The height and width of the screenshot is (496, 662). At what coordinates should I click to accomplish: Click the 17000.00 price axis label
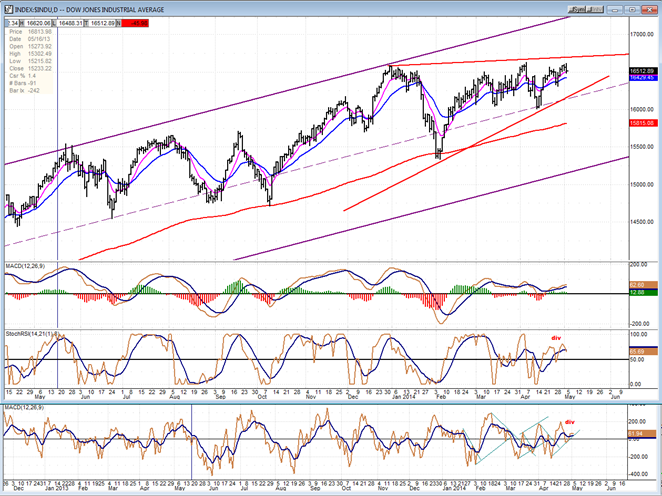pyautogui.click(x=643, y=35)
